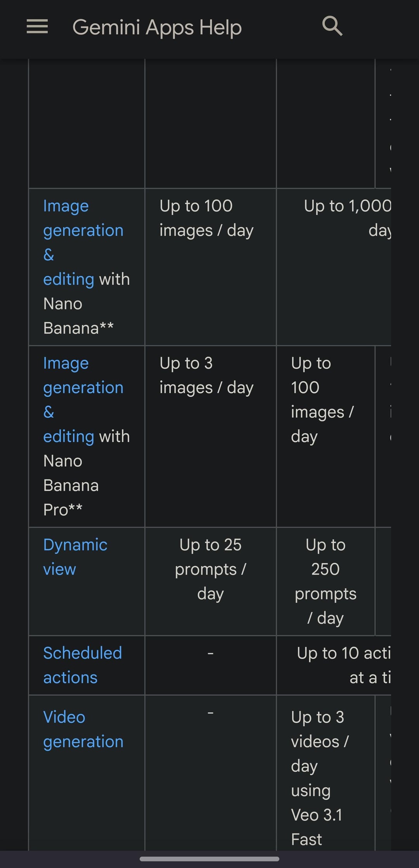Tap the 'Up to 25 prompts / day' cell
Screen dimensions: 419x868
coord(210,569)
